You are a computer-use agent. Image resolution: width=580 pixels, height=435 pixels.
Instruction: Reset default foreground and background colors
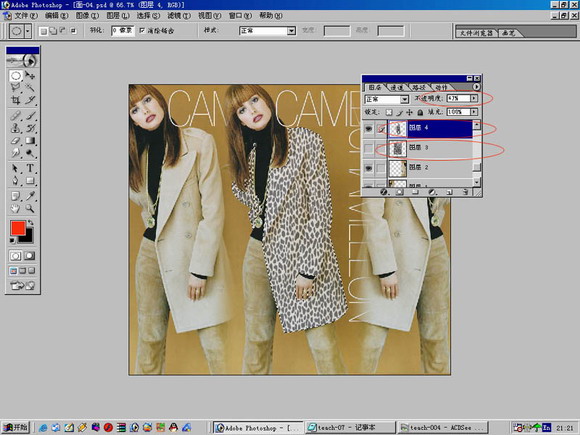pyautogui.click(x=13, y=240)
